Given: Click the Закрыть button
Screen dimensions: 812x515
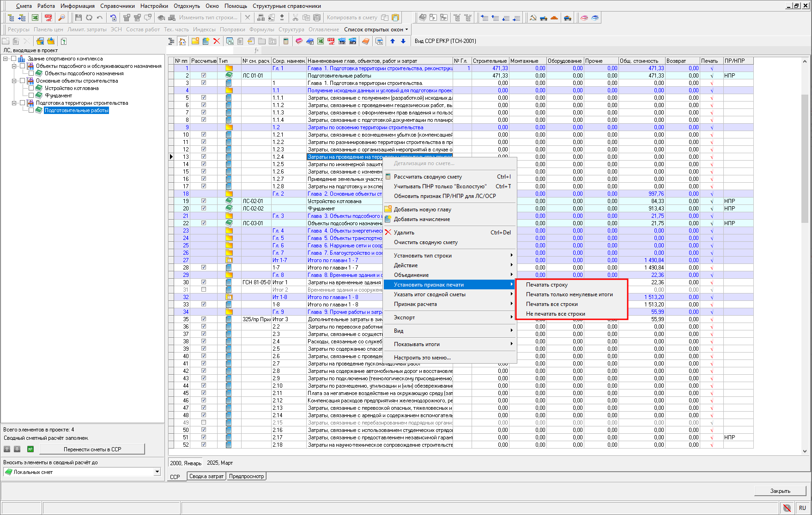Looking at the screenshot, I should [780, 491].
